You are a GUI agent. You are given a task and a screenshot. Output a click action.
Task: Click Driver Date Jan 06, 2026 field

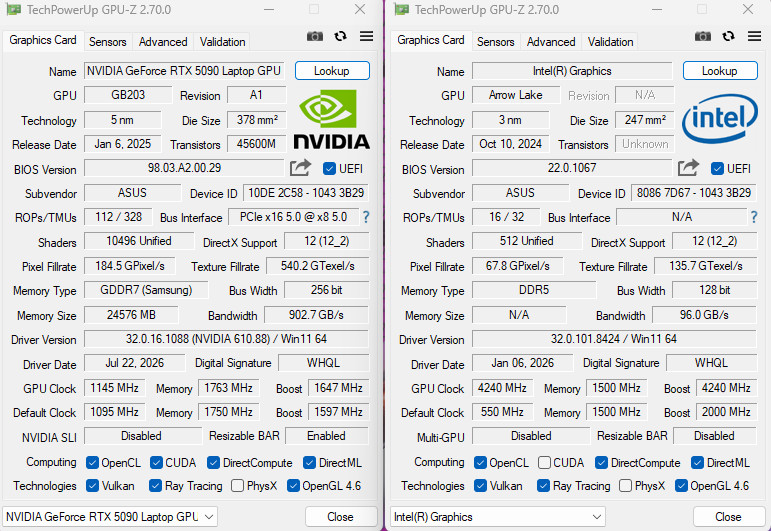(523, 363)
